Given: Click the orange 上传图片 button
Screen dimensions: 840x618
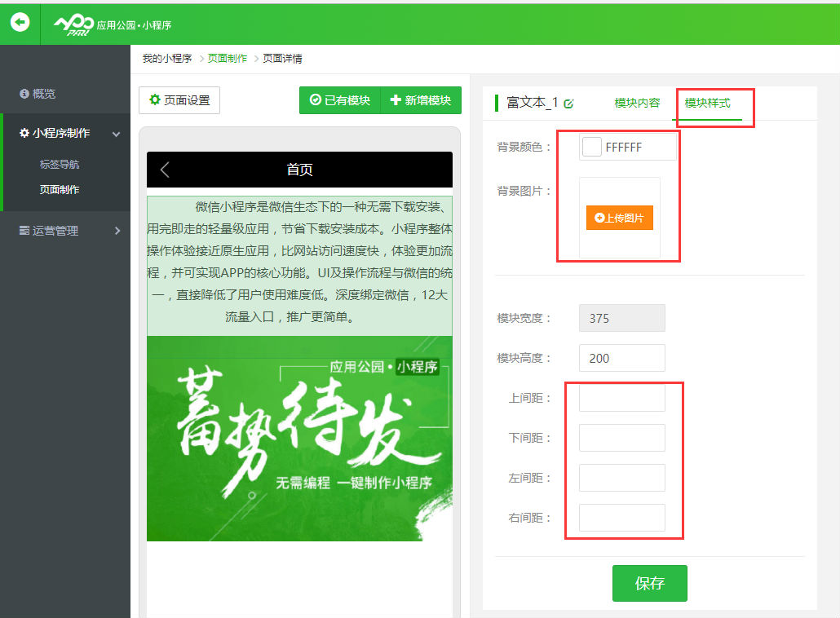Looking at the screenshot, I should [619, 218].
